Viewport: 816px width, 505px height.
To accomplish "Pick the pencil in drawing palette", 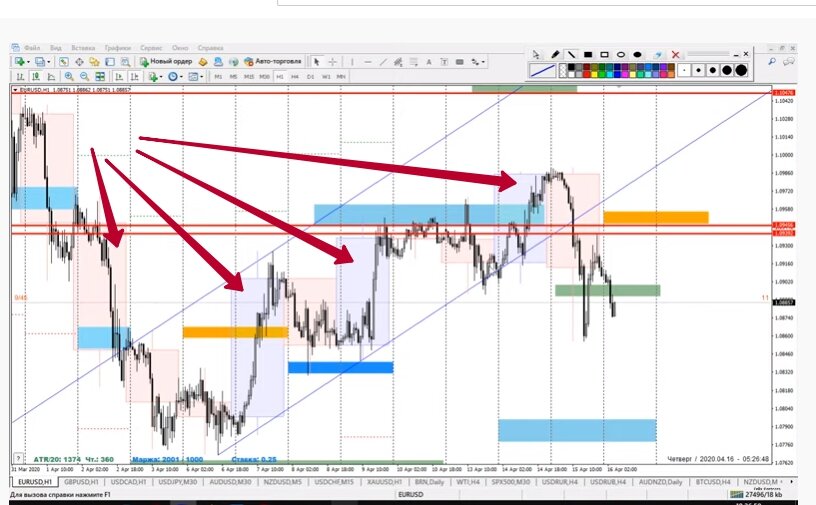I will (x=555, y=54).
